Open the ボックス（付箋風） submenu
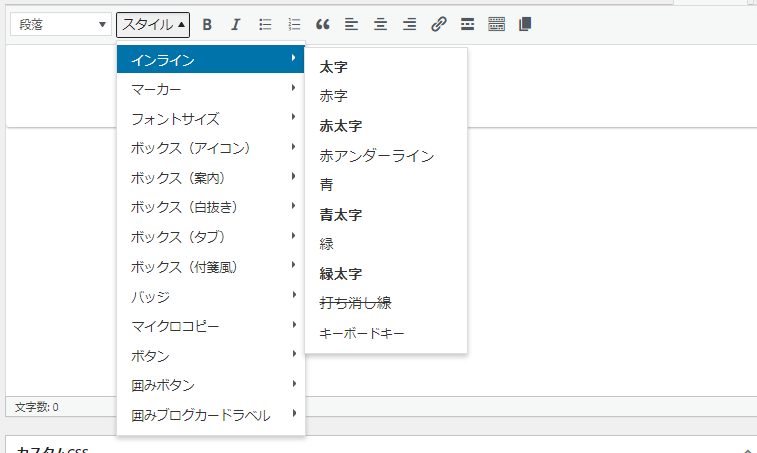The width and height of the screenshot is (757, 453). [210, 267]
